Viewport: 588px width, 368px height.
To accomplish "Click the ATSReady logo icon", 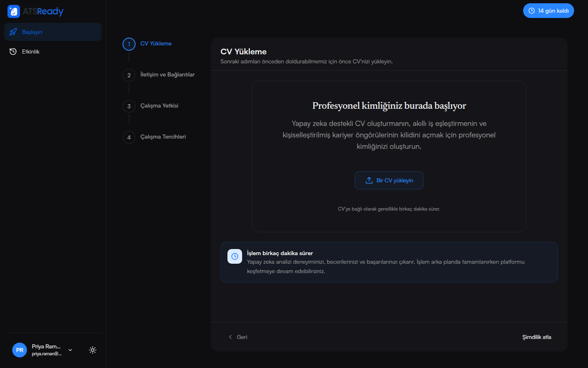I will point(13,11).
